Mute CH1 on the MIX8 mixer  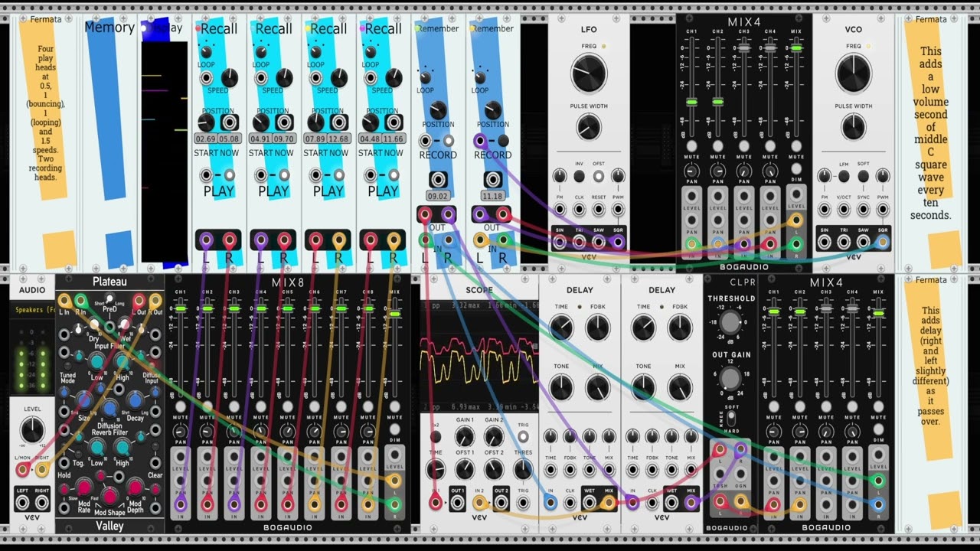[181, 406]
